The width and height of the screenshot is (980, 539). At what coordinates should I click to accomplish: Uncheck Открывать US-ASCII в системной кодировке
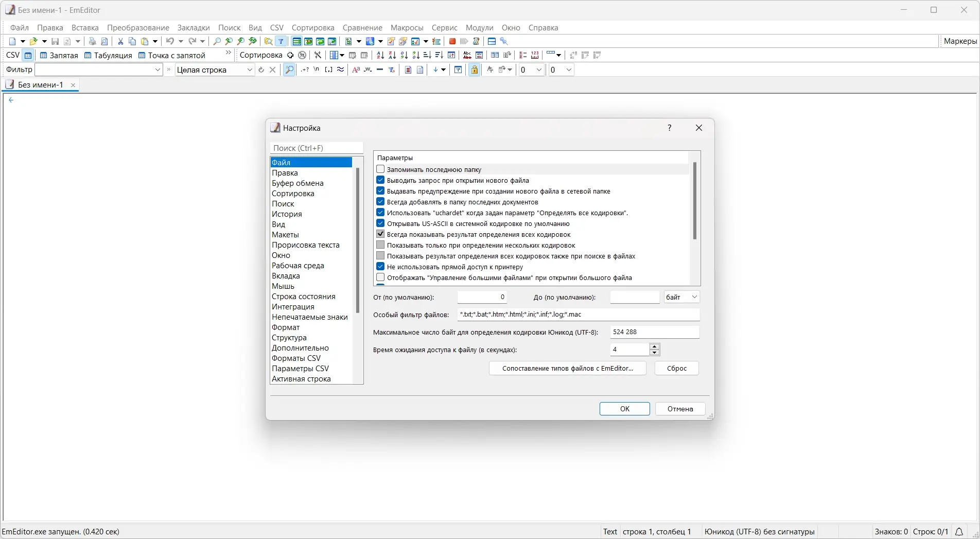[x=380, y=223]
